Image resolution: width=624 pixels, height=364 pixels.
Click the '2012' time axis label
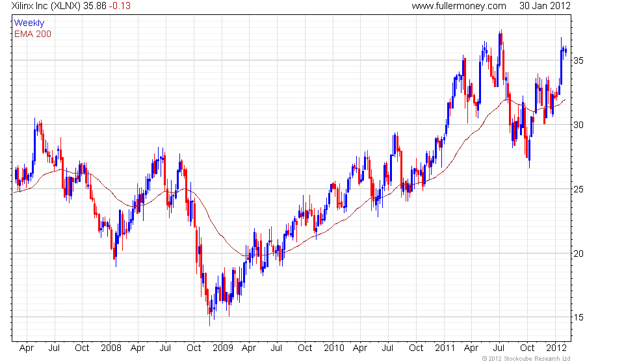[x=556, y=348]
